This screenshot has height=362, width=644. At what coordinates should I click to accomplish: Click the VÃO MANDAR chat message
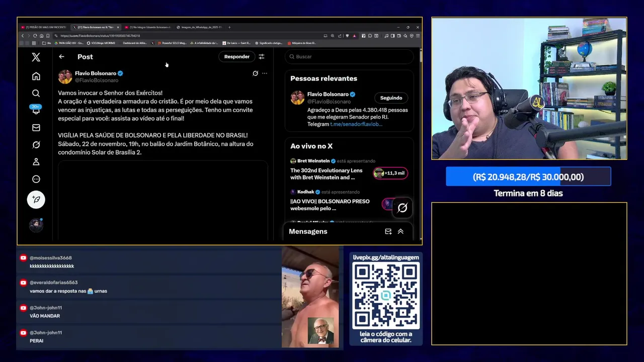pyautogui.click(x=45, y=316)
